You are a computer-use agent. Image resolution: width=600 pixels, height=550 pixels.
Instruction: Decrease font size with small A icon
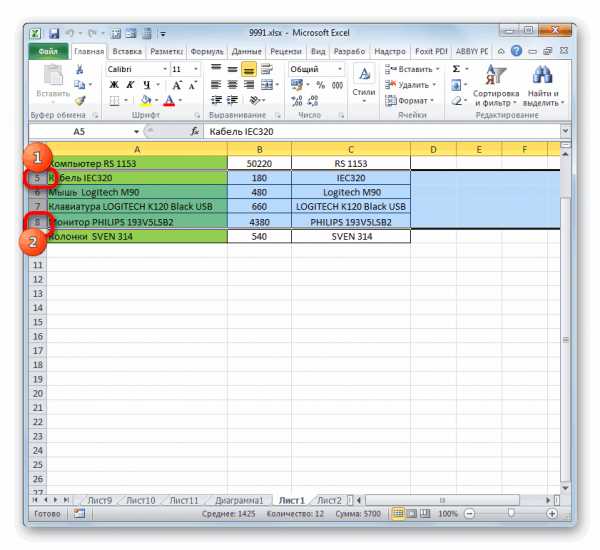[x=193, y=85]
